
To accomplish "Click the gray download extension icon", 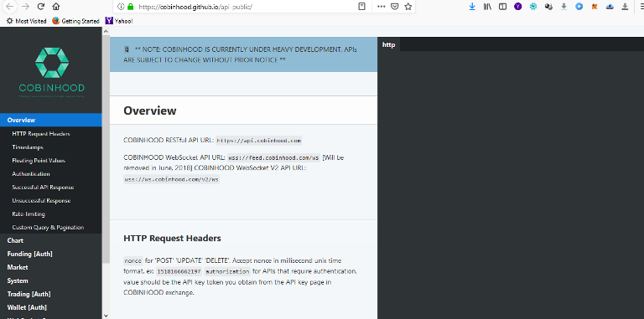I will pyautogui.click(x=563, y=7).
